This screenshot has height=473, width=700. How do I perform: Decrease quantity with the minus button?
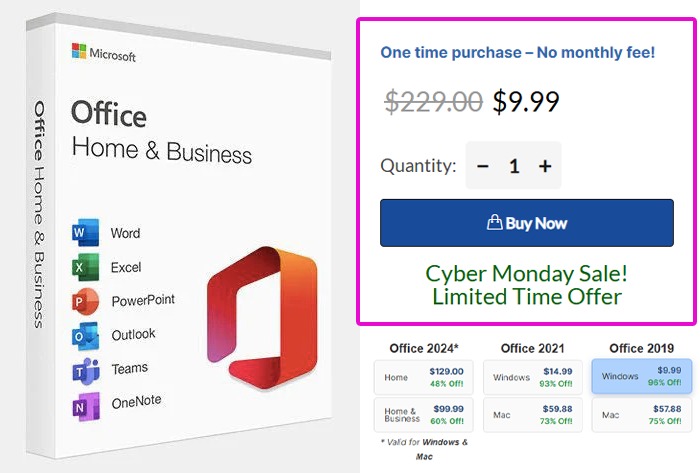(483, 166)
